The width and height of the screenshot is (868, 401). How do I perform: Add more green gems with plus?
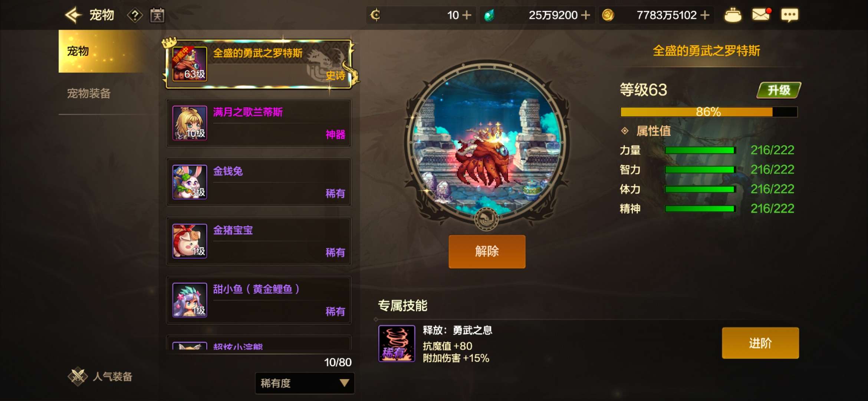tap(585, 15)
